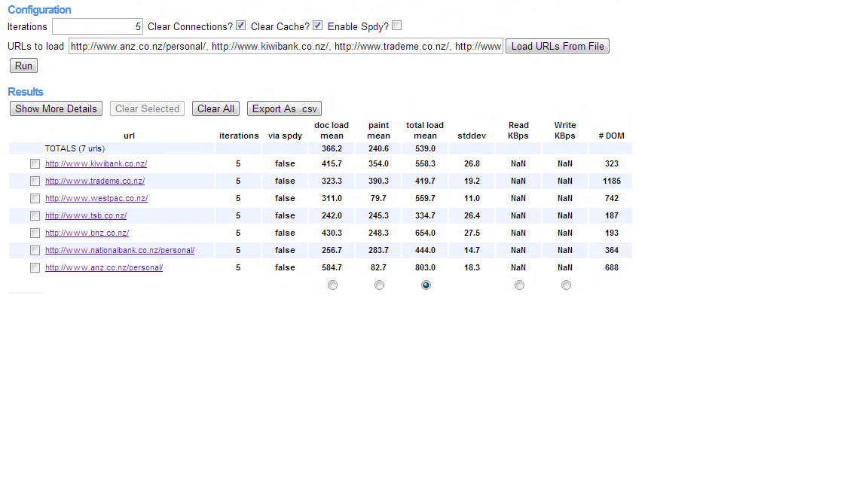Click the doc load mean total 366.2
This screenshot has height=488, width=868.
coord(332,148)
